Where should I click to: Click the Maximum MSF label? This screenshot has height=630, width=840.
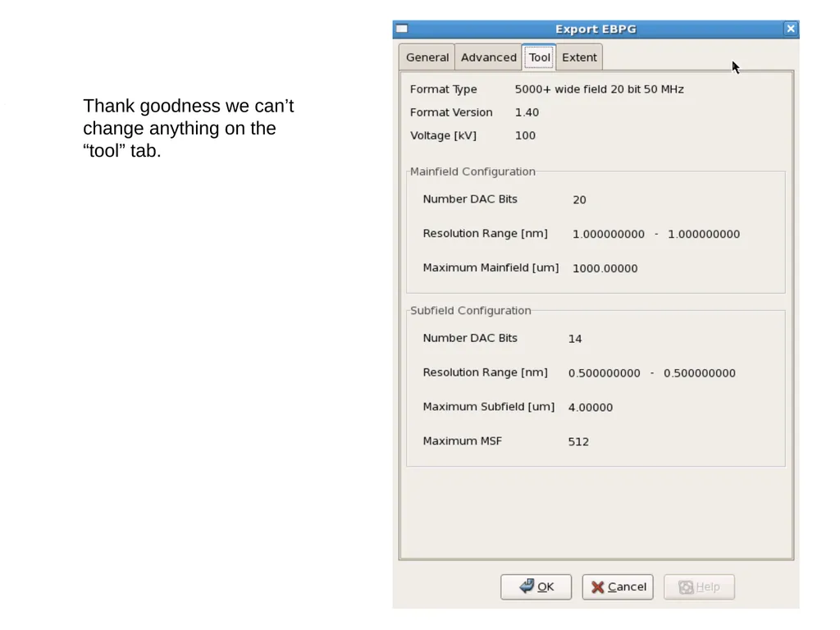(x=463, y=441)
